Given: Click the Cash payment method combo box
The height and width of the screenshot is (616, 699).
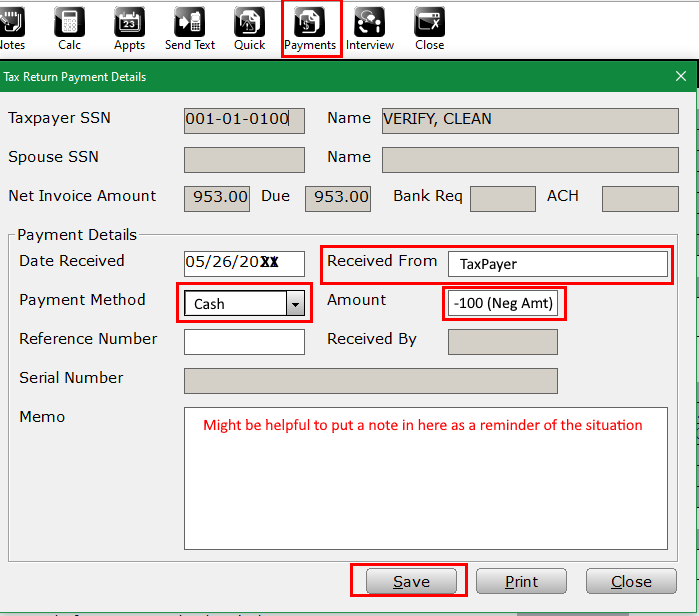Looking at the screenshot, I should pos(235,304).
